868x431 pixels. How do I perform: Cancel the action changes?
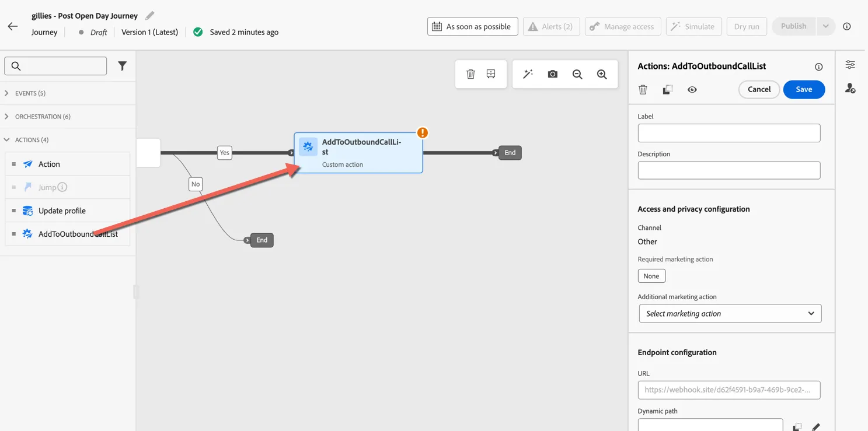pyautogui.click(x=759, y=89)
